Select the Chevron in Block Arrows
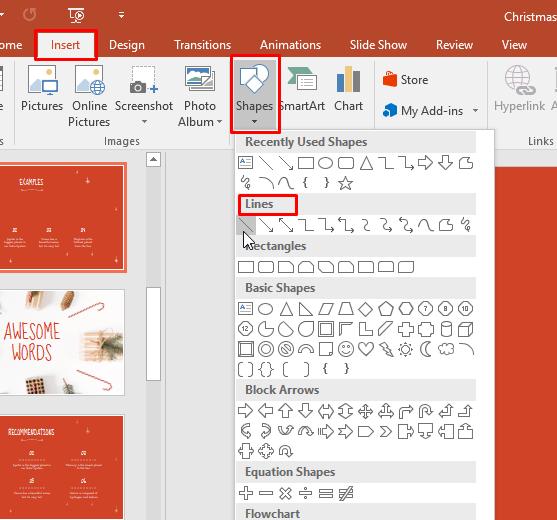 point(386,432)
